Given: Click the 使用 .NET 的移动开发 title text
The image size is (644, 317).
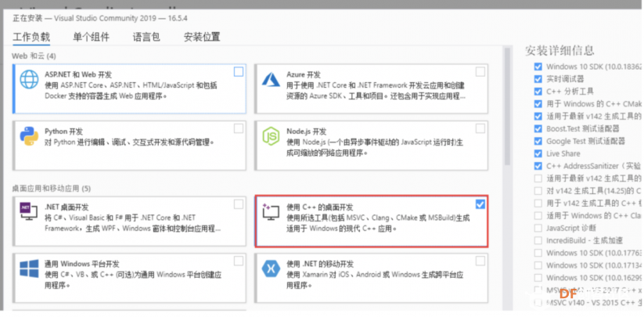Looking at the screenshot, I should pyautogui.click(x=320, y=264).
